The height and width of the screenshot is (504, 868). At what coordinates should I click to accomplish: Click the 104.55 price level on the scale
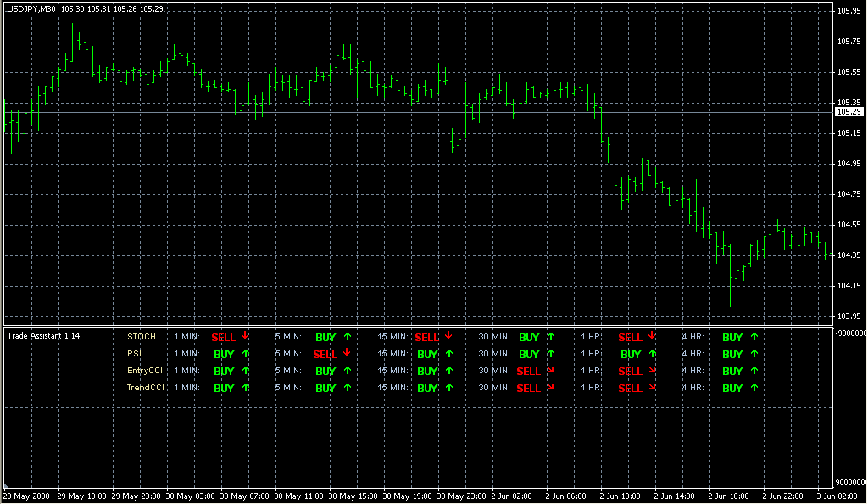(849, 225)
